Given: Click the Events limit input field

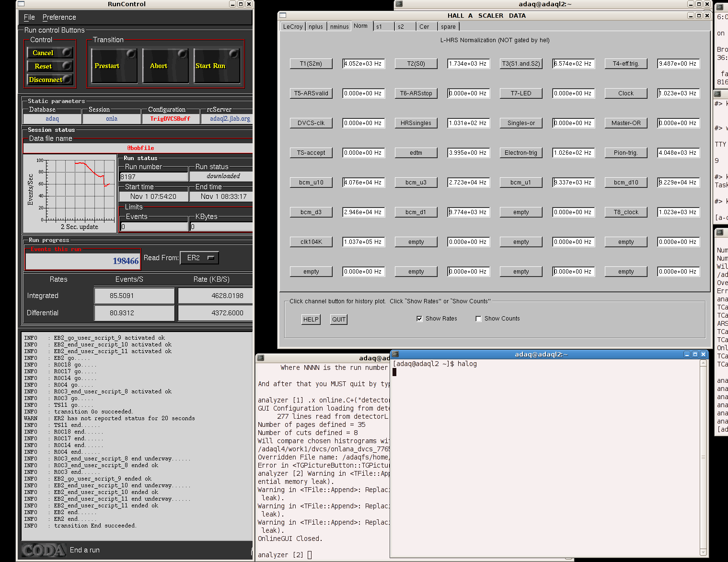Looking at the screenshot, I should [x=154, y=226].
